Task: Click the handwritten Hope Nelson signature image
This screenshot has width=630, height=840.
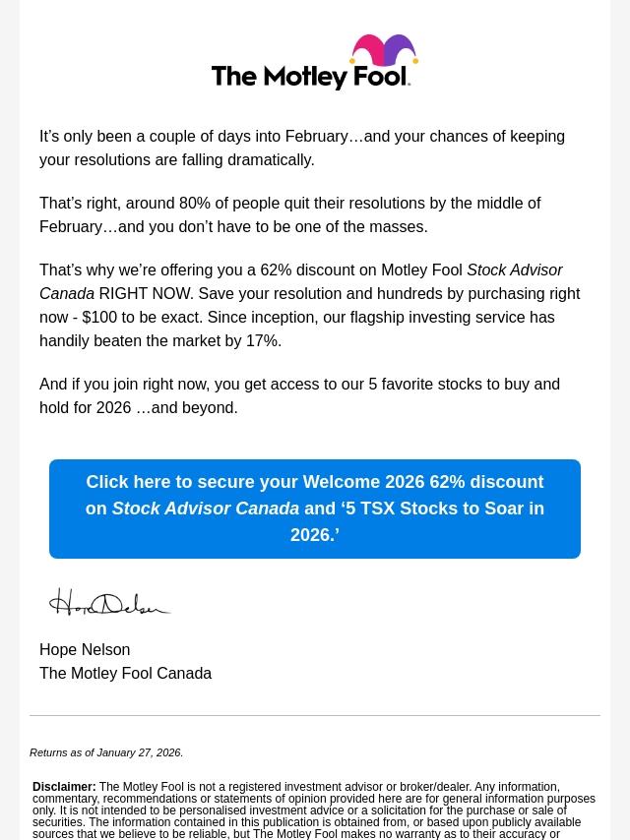Action: pyautogui.click(x=110, y=602)
